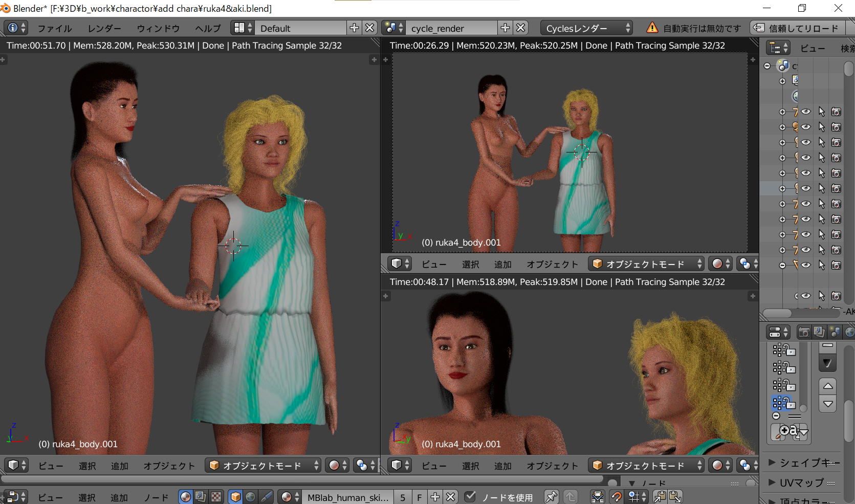Toggle the ノードを使用 checkbox
The height and width of the screenshot is (504, 855).
pos(470,497)
